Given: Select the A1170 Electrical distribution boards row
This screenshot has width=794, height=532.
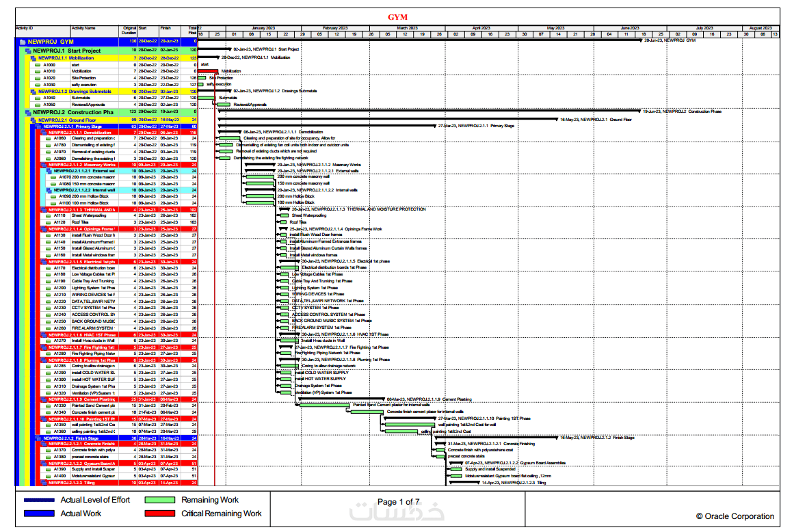Looking at the screenshot, I should [118, 268].
